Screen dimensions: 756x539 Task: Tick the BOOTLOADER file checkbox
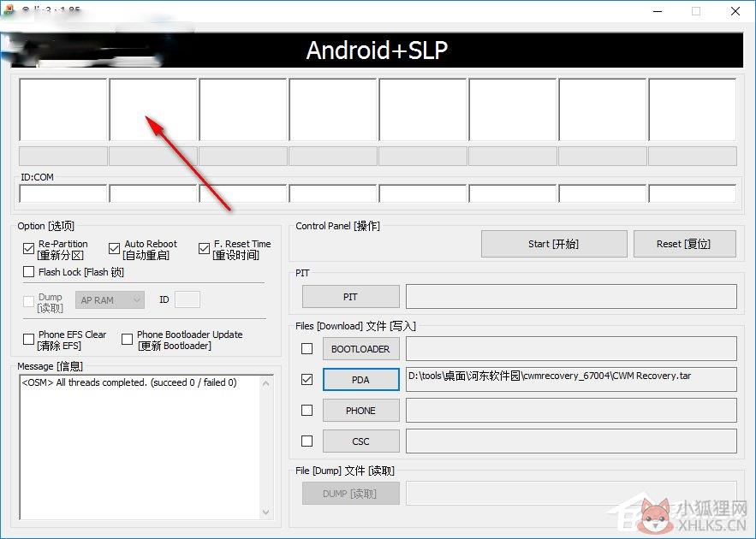pyautogui.click(x=307, y=348)
